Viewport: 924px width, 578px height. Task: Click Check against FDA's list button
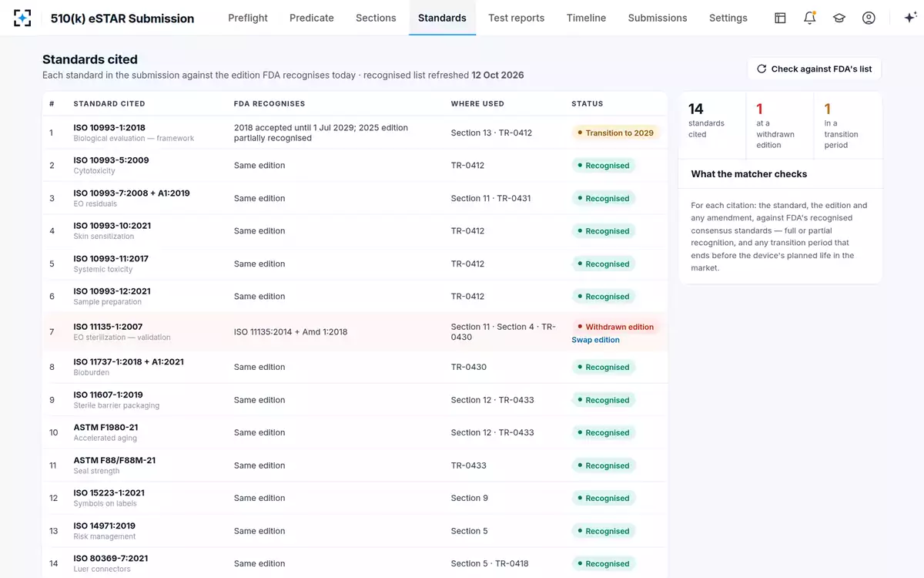[814, 69]
